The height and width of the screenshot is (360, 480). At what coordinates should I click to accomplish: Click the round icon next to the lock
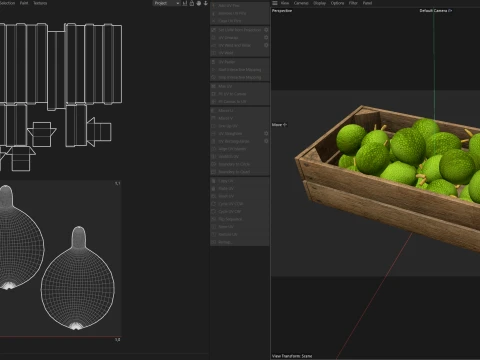coord(199,3)
